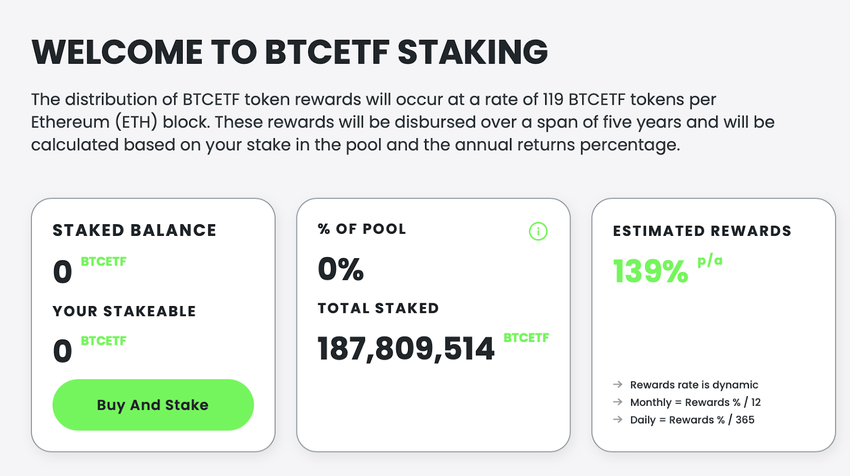Image resolution: width=850 pixels, height=476 pixels.
Task: Click arrow icon beside Rewards rate is dynamic
Action: [619, 384]
